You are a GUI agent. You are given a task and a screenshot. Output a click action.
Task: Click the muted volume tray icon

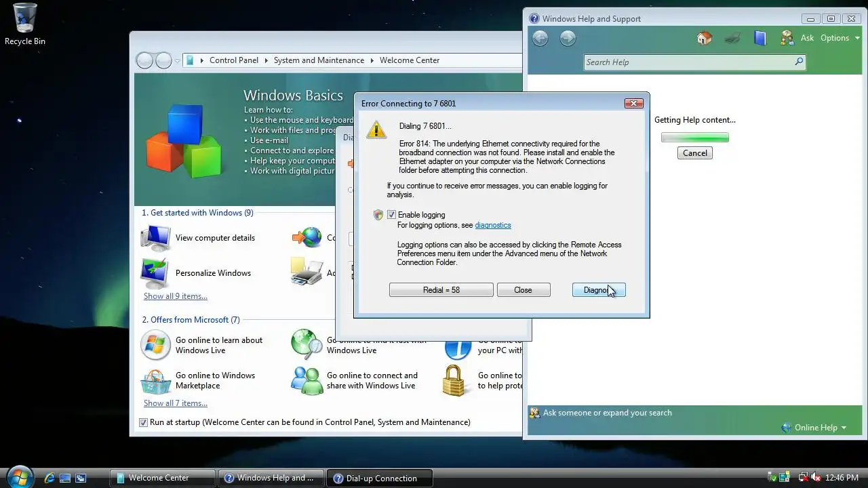(816, 478)
